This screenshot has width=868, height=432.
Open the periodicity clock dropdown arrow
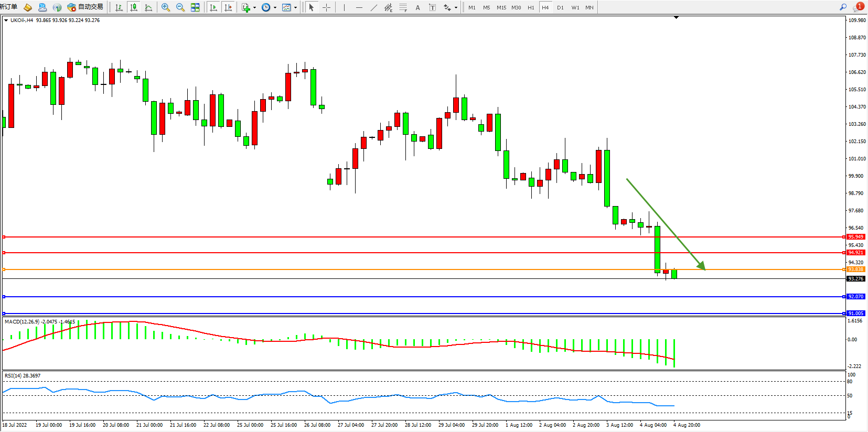(x=275, y=8)
